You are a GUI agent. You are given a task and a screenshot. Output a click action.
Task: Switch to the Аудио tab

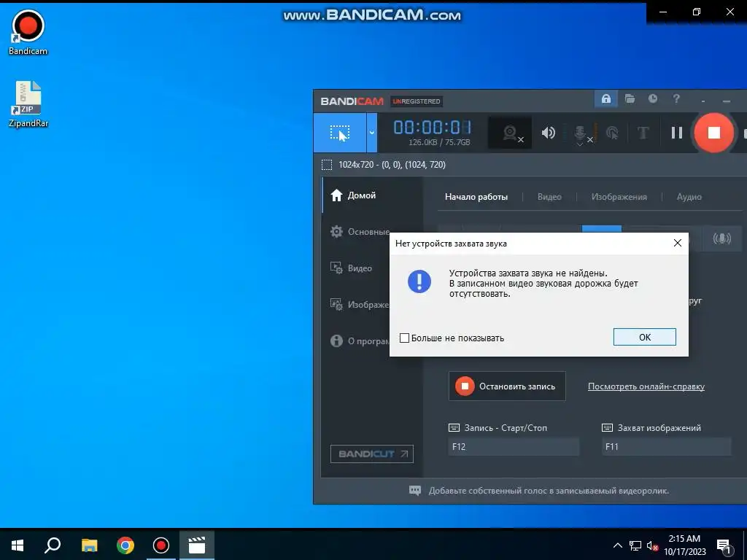[x=689, y=197]
